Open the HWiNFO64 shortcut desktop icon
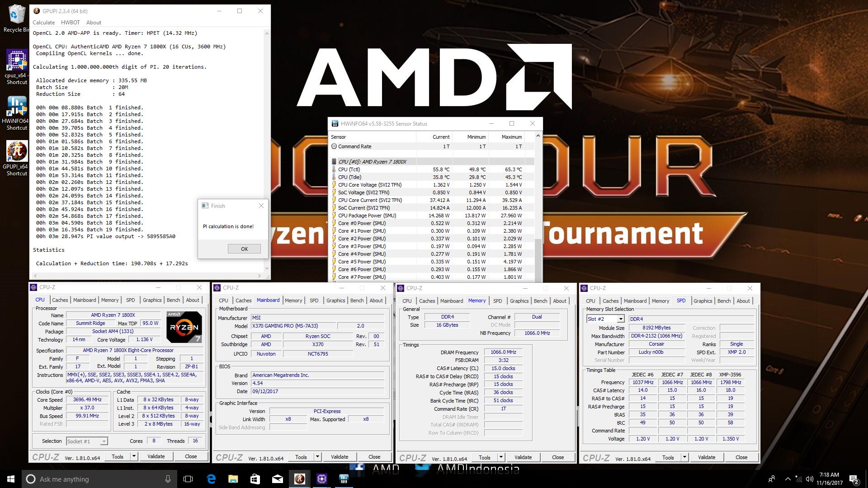The image size is (868, 488). 17,113
